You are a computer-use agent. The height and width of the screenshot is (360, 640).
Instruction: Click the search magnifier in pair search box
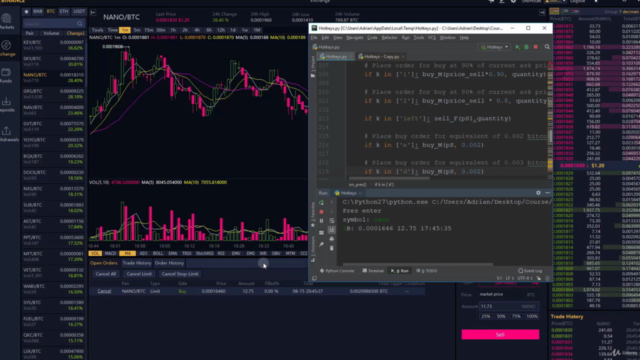click(80, 24)
